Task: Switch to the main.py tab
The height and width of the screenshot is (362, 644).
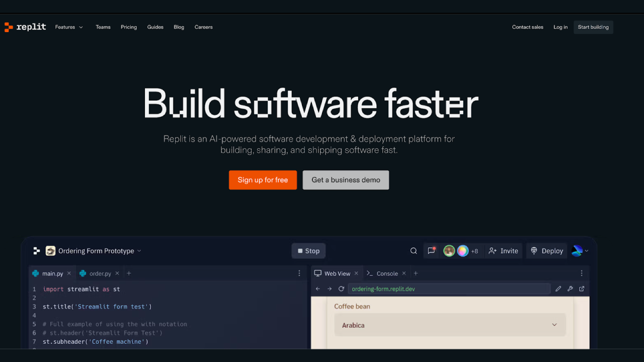Action: (53, 274)
